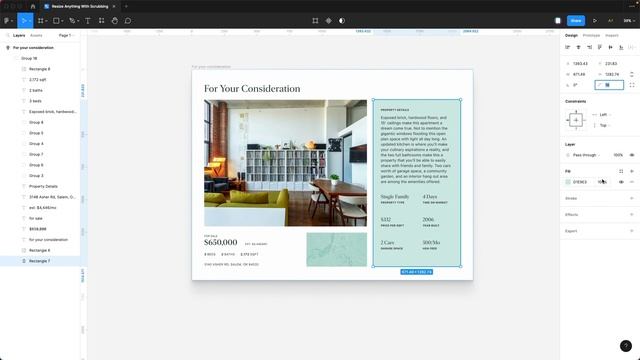Open the zoom level dropdown
The height and width of the screenshot is (360, 640).
629,20
